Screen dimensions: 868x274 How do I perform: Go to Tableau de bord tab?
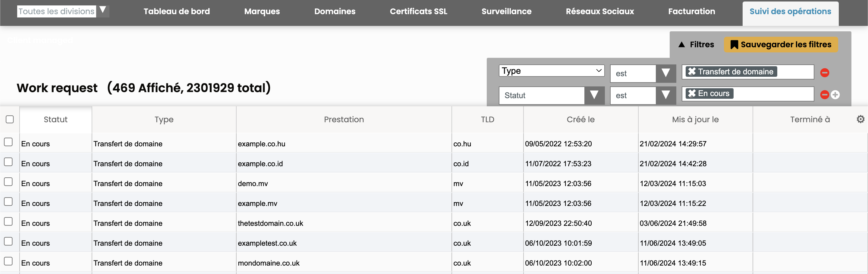(x=177, y=11)
